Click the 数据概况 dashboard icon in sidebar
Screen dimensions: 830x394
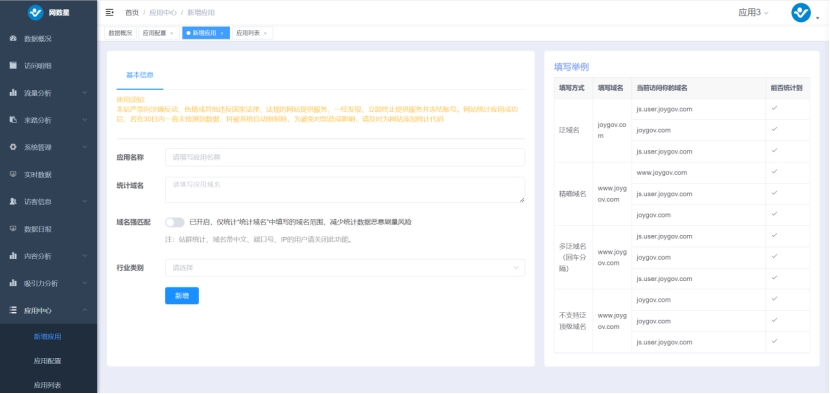click(x=13, y=39)
